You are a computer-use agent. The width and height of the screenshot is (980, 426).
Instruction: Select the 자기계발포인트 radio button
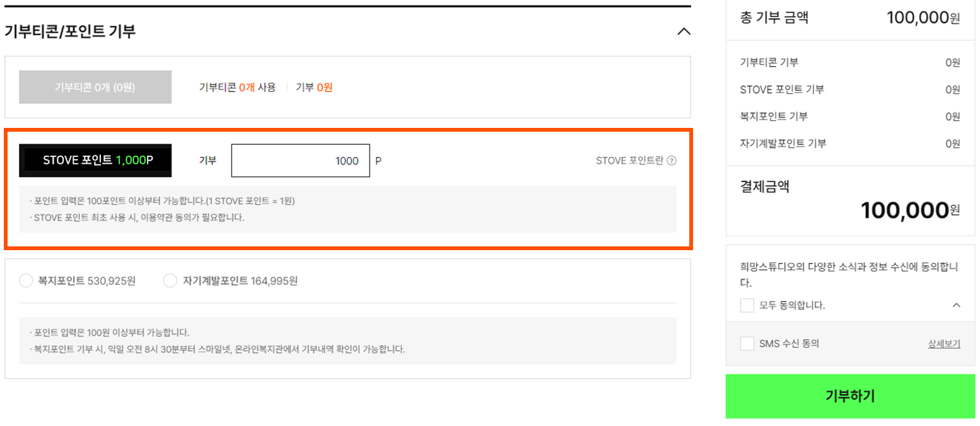pyautogui.click(x=170, y=280)
